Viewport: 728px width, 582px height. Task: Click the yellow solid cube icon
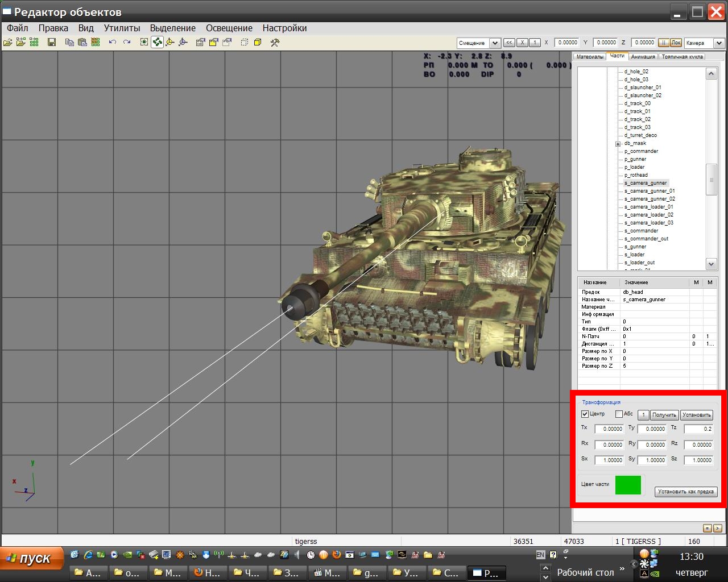(x=258, y=42)
